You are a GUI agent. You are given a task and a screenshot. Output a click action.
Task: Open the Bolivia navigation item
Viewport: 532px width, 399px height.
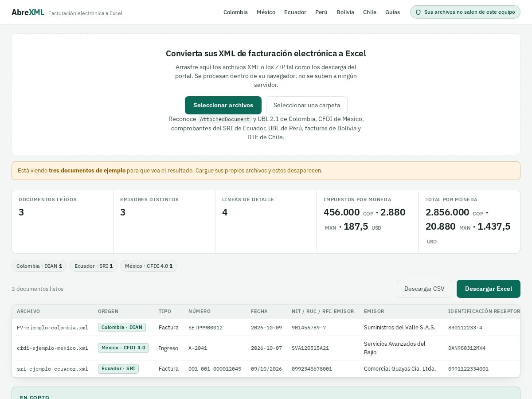345,12
